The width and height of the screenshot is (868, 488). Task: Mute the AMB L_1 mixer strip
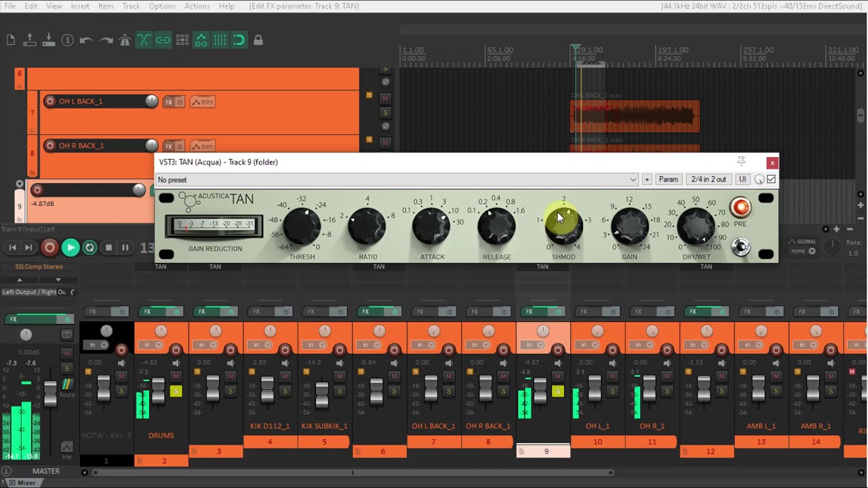pyautogui.click(x=776, y=376)
